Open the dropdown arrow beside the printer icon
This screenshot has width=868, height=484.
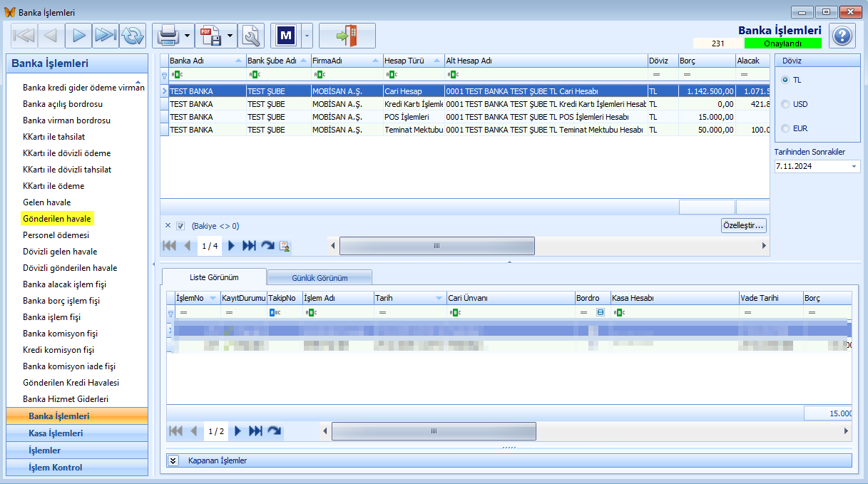tap(187, 35)
